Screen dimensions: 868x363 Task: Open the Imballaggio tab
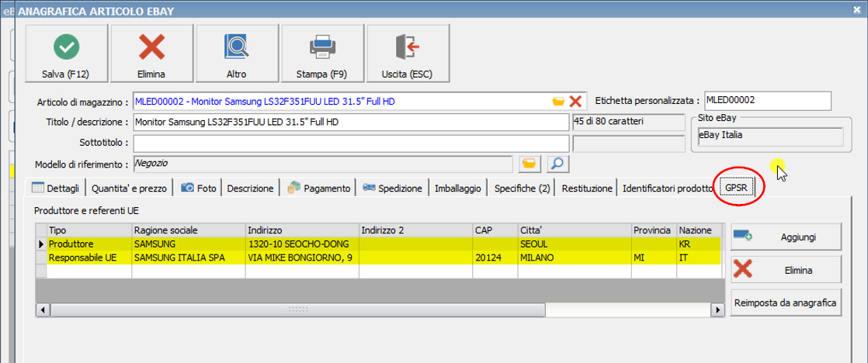pos(458,188)
